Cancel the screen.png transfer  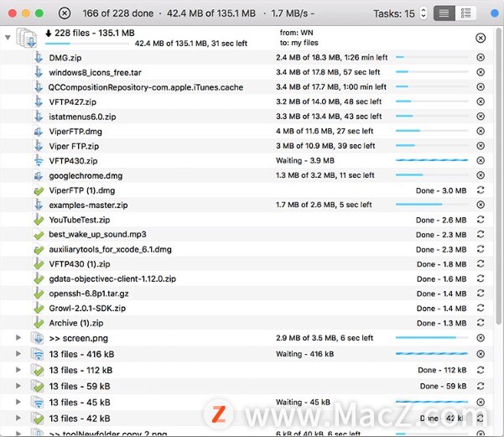[x=481, y=338]
